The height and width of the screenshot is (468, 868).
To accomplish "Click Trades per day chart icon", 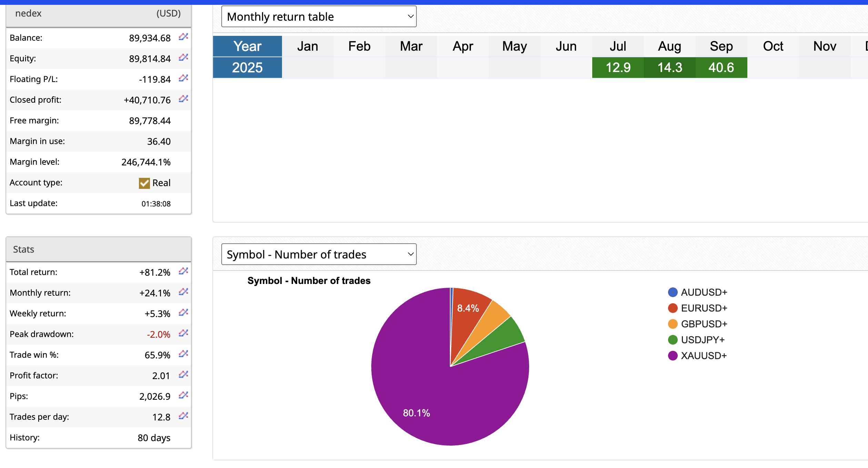I will tap(183, 416).
